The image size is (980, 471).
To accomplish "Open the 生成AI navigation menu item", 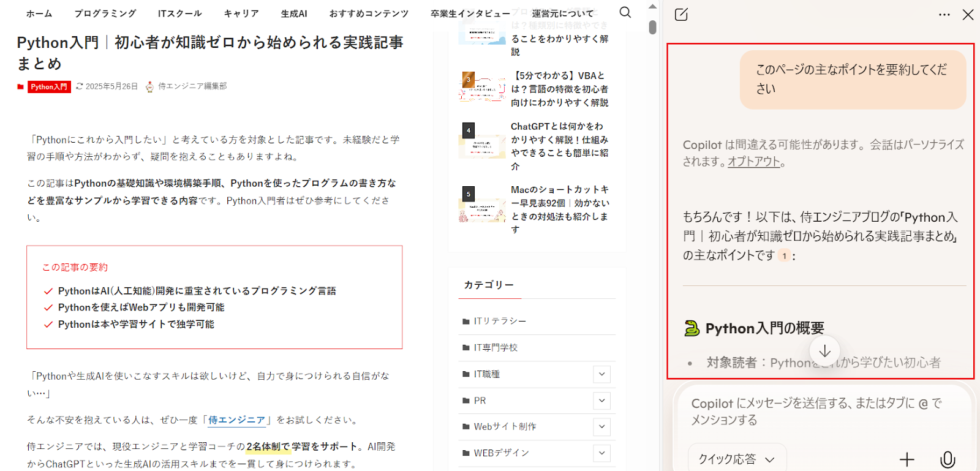I will [294, 13].
